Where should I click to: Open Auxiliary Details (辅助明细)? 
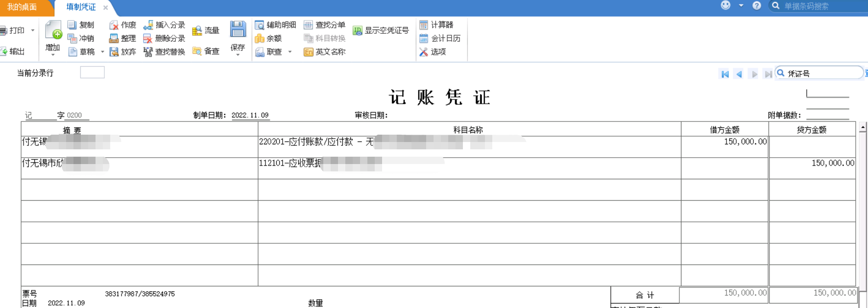click(260, 24)
